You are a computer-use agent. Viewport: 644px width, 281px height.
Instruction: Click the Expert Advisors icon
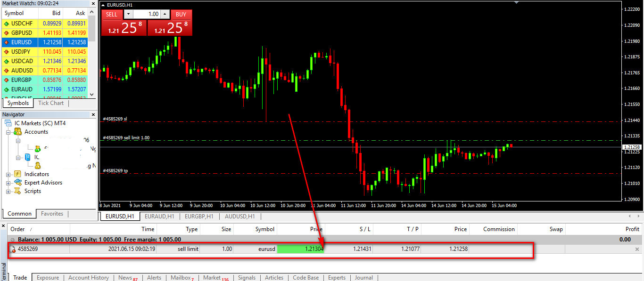tap(18, 183)
